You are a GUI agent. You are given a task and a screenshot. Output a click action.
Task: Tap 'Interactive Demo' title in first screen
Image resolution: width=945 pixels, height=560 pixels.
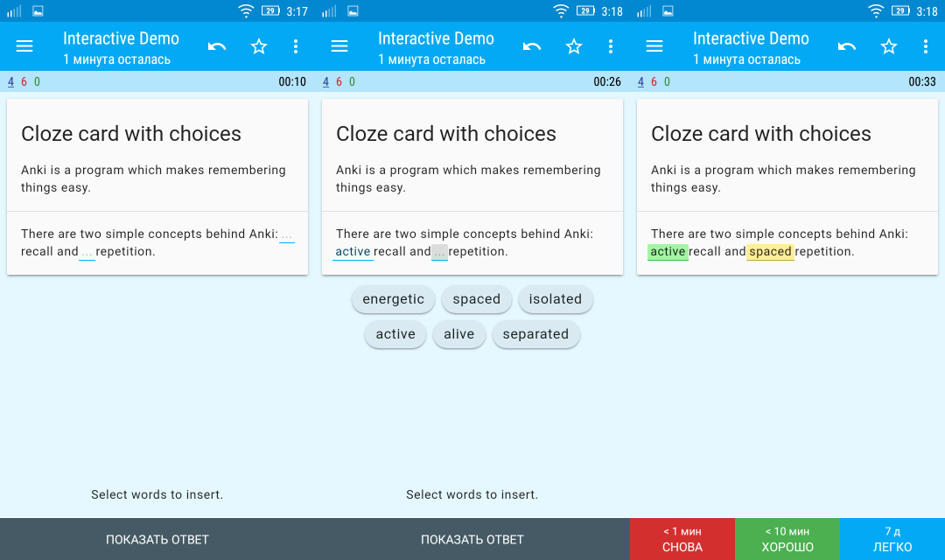(x=121, y=38)
